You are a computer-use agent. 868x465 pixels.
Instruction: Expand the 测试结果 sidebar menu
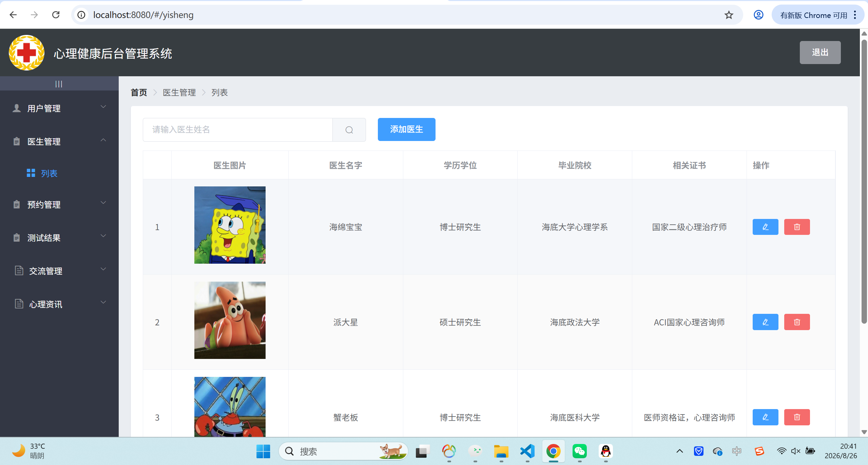coord(59,238)
